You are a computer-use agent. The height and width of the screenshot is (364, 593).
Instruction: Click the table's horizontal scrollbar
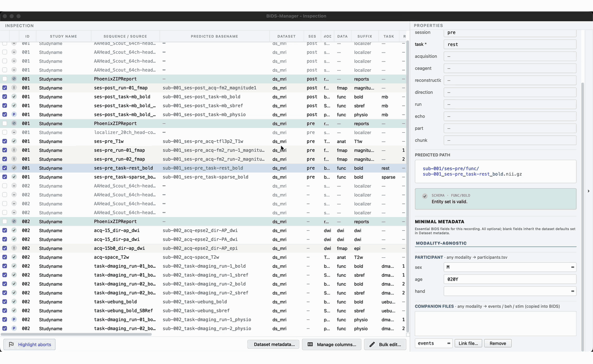click(77, 334)
